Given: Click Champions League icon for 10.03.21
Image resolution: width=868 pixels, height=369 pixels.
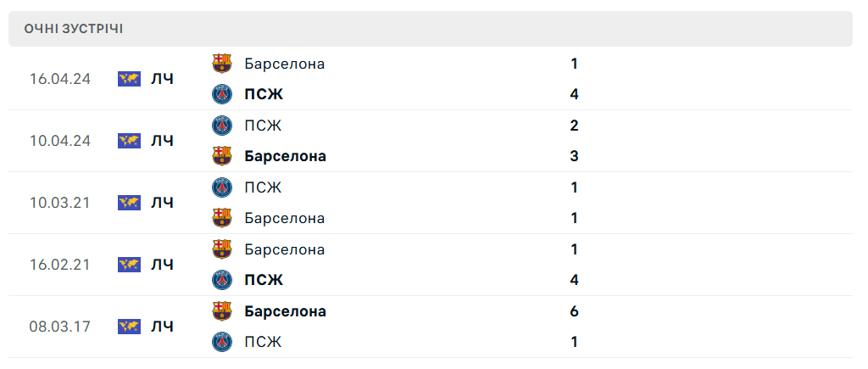Looking at the screenshot, I should pyautogui.click(x=129, y=203).
